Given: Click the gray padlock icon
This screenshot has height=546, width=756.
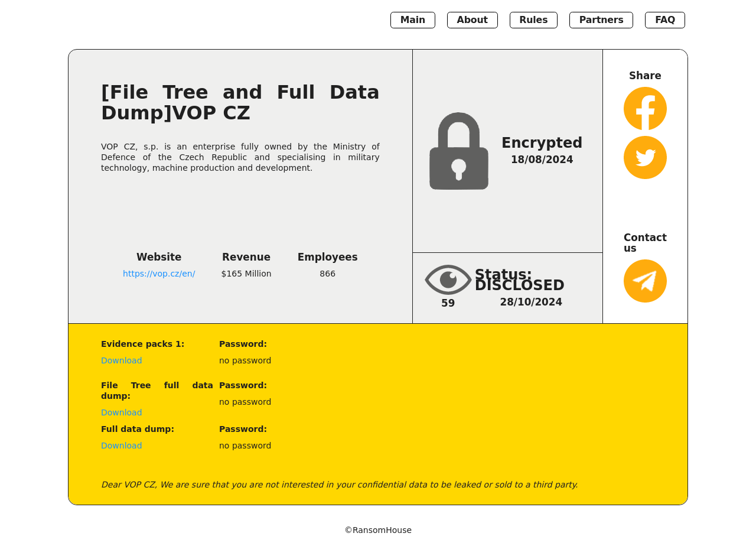Looking at the screenshot, I should coord(459,151).
